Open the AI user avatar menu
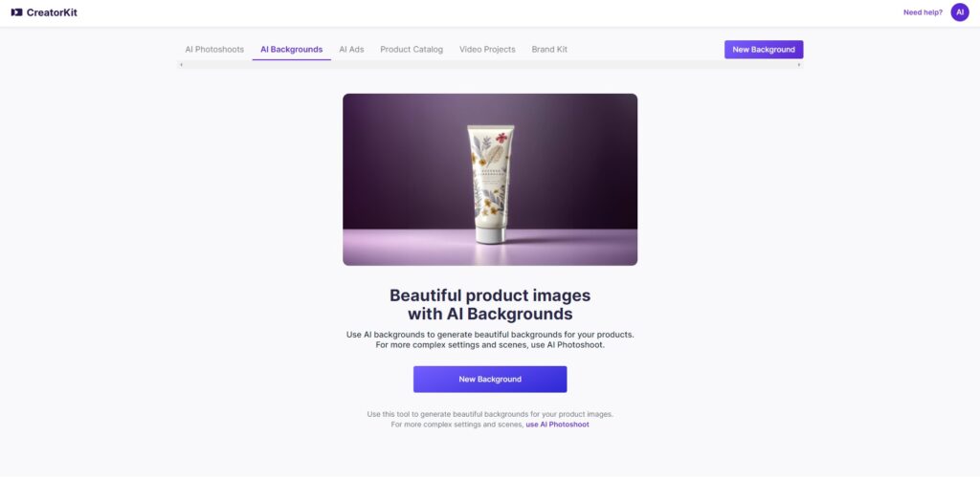Image resolution: width=980 pixels, height=480 pixels. [959, 12]
